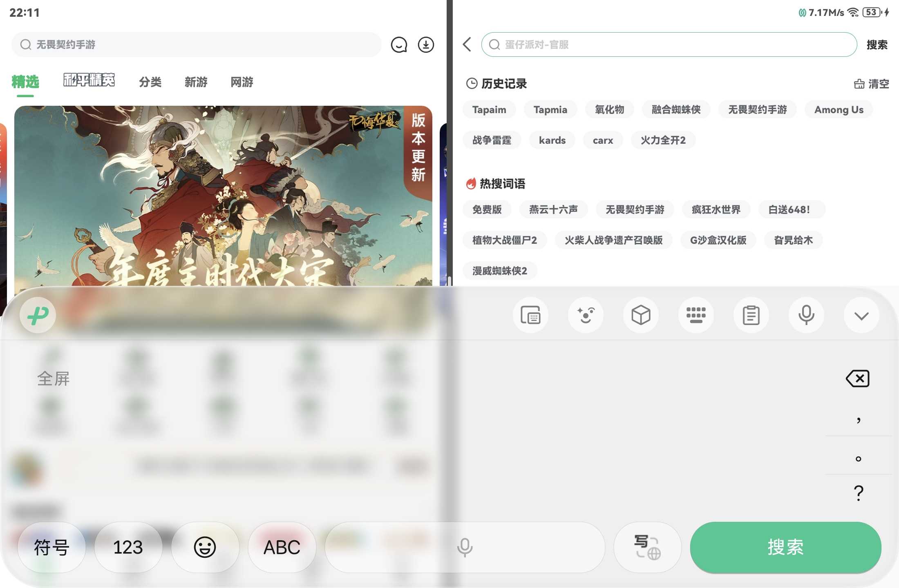899x588 pixels.
Task: Select history entry 火力全开2
Action: (663, 140)
